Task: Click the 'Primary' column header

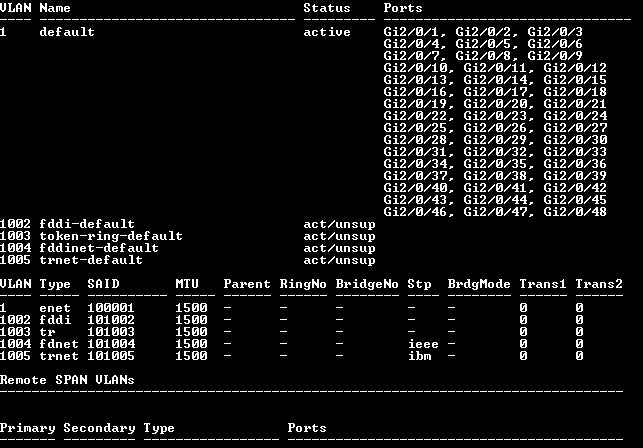Action: (x=27, y=428)
